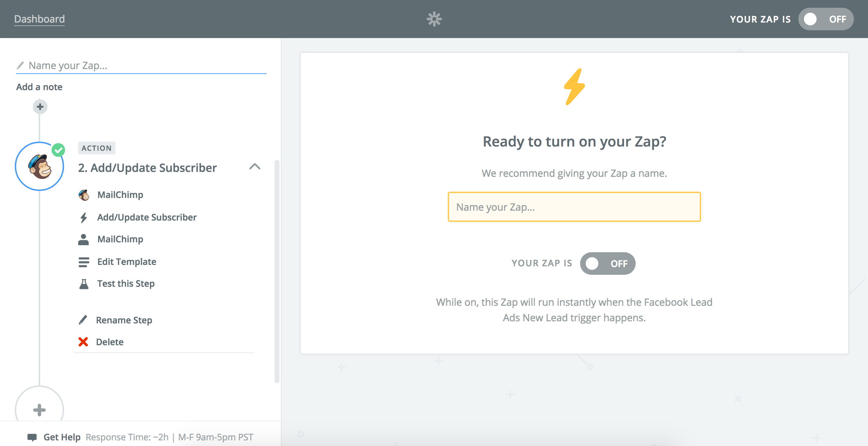Collapse the Add/Update Subscriber step chevron
Viewport: 868px width, 446px height.
coord(255,167)
